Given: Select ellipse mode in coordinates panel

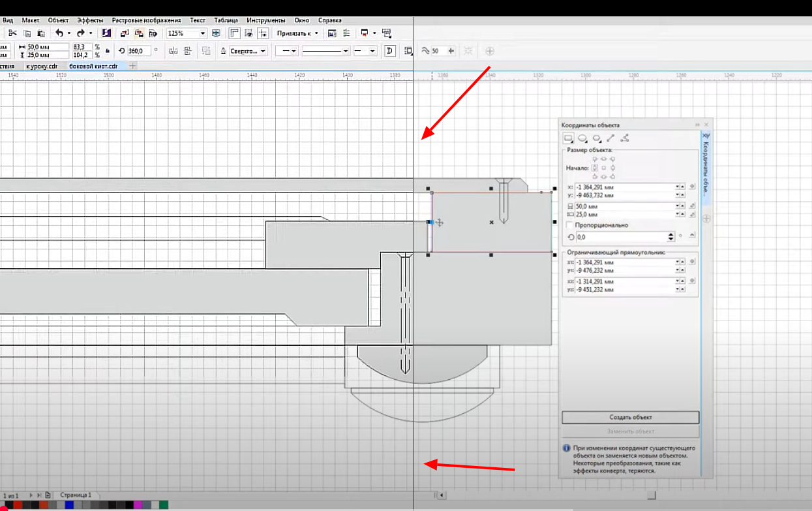Looking at the screenshot, I should tap(582, 138).
